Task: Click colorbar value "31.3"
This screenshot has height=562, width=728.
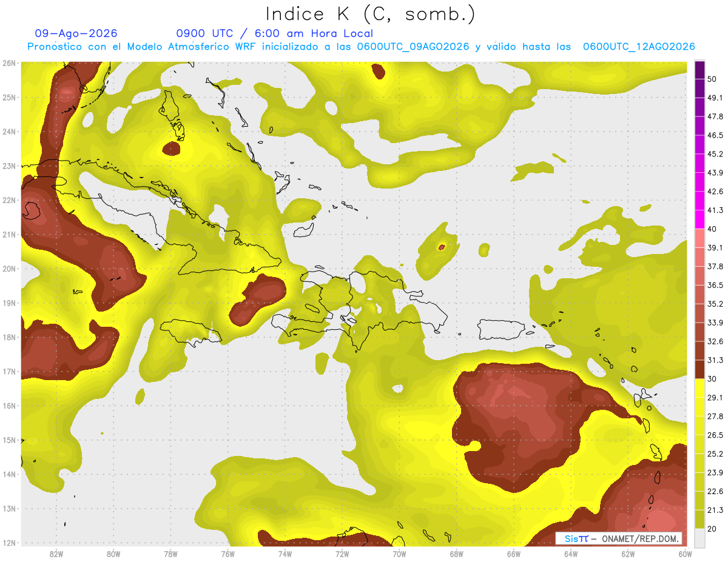Action: [x=715, y=360]
